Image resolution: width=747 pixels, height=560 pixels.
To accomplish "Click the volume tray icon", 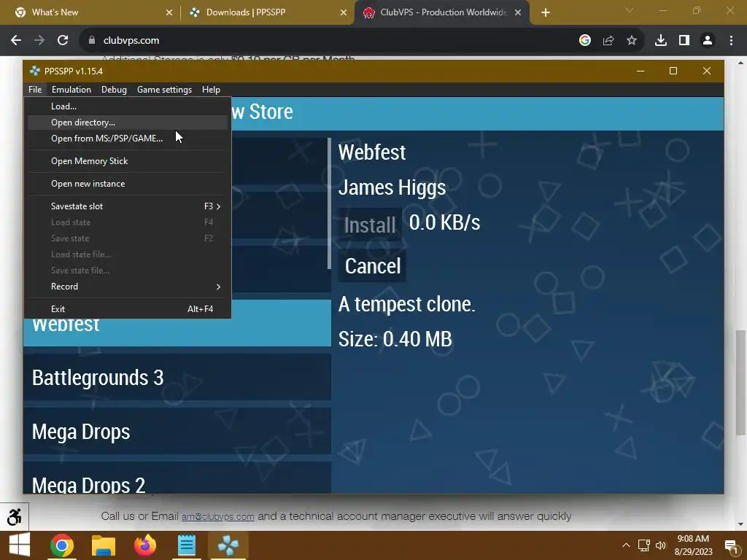I will [660, 545].
